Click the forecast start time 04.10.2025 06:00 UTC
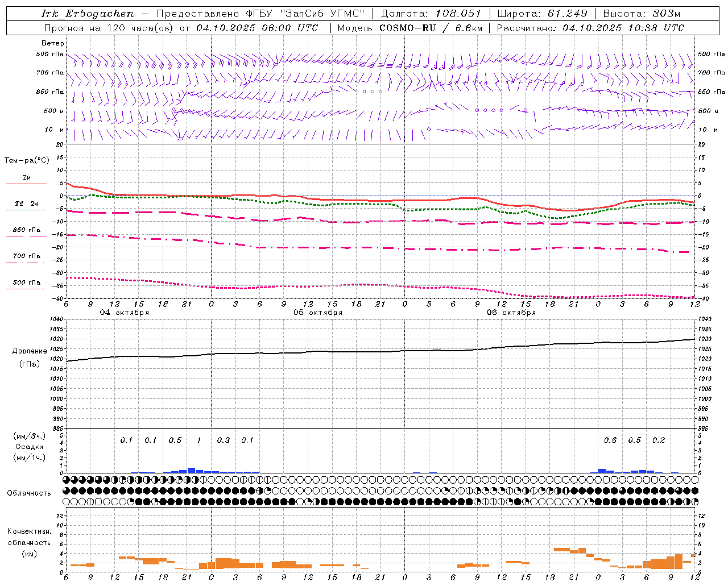This screenshot has height=582, width=728. pyautogui.click(x=257, y=28)
